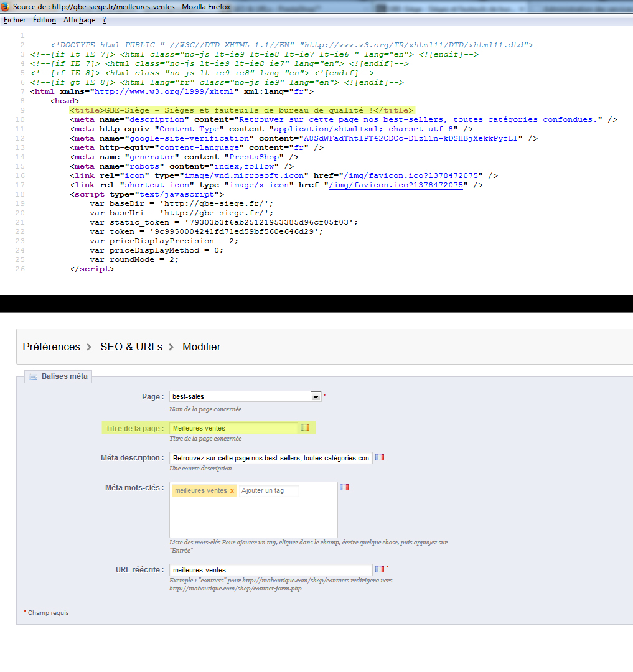Viewport: 633px width, 672px height.
Task: Click language flag next to URL réécrite
Action: (x=380, y=569)
